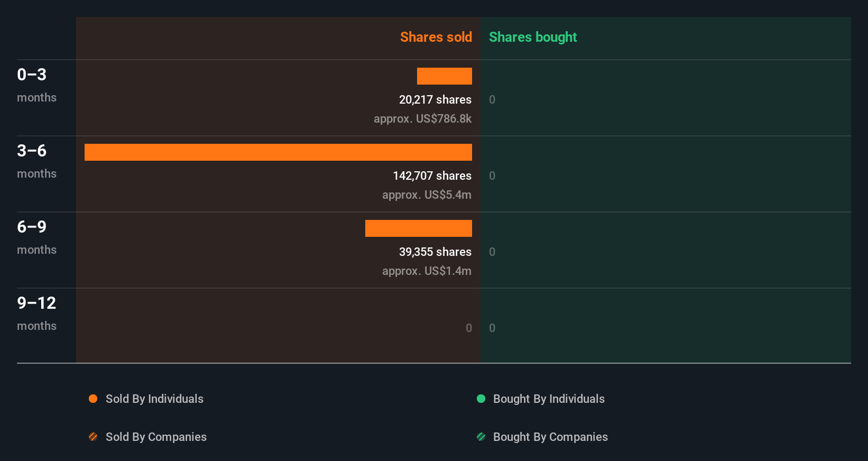This screenshot has width=868, height=461.
Task: Click the approx. US$5.4m value
Action: pyautogui.click(x=427, y=195)
